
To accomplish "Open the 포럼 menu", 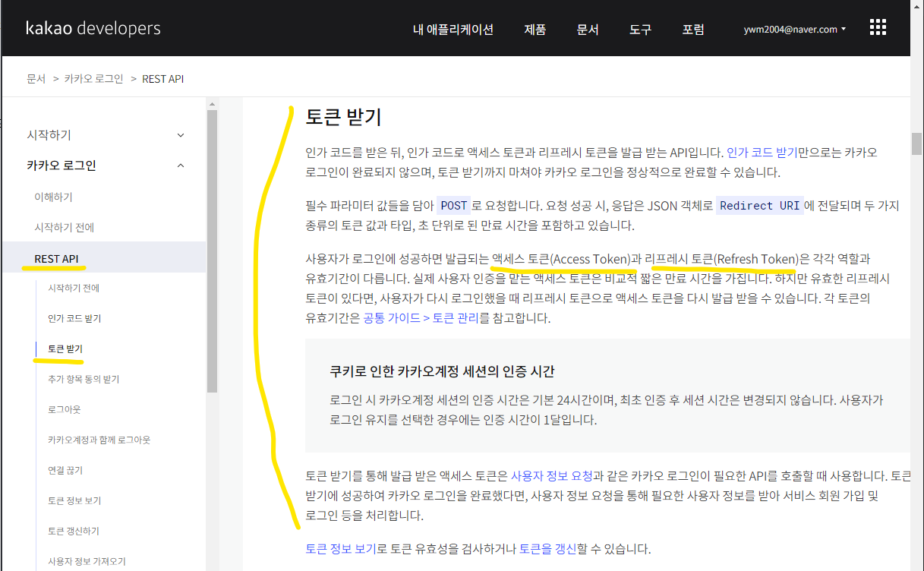I will click(x=693, y=30).
